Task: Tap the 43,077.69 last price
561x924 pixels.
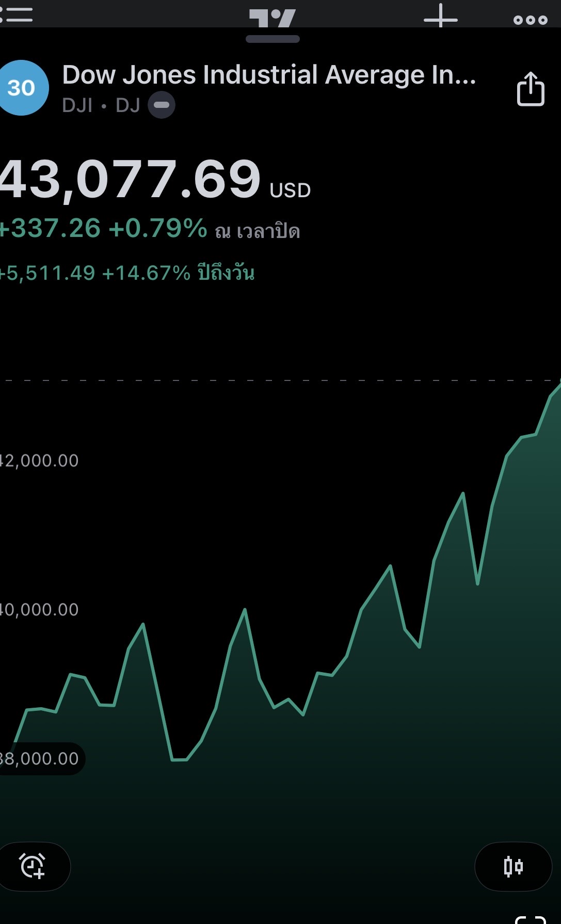Action: tap(129, 179)
